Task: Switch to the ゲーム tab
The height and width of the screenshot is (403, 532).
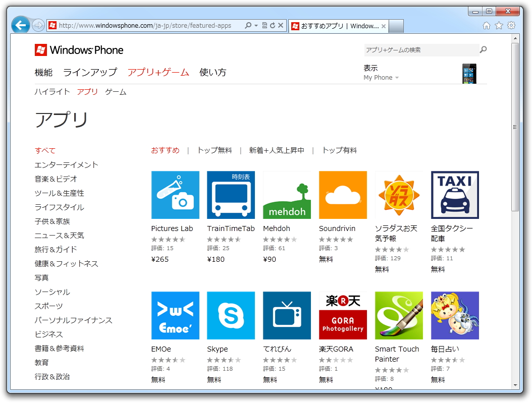Action: tap(116, 92)
